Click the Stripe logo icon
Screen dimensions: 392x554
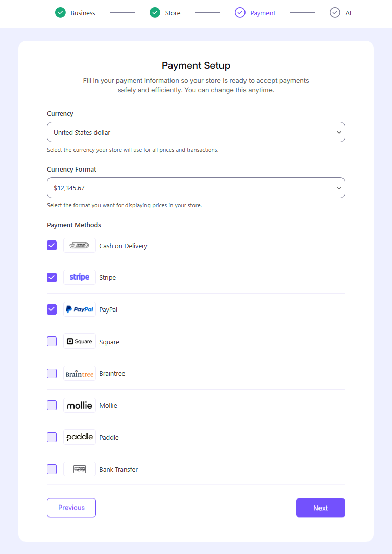point(80,277)
